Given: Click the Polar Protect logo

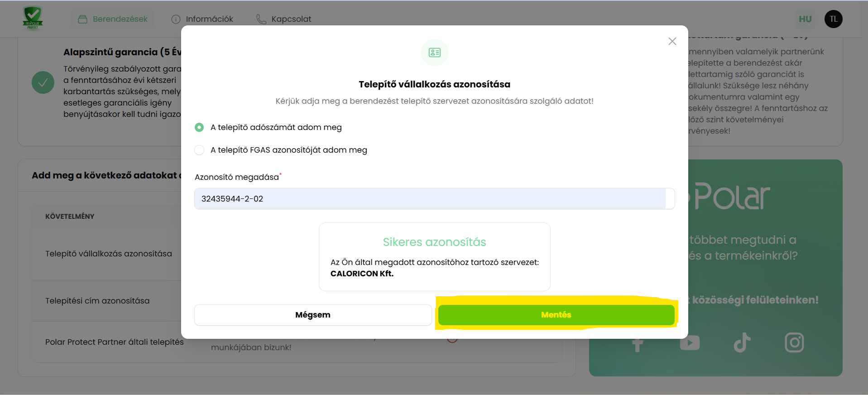Looking at the screenshot, I should click(33, 19).
